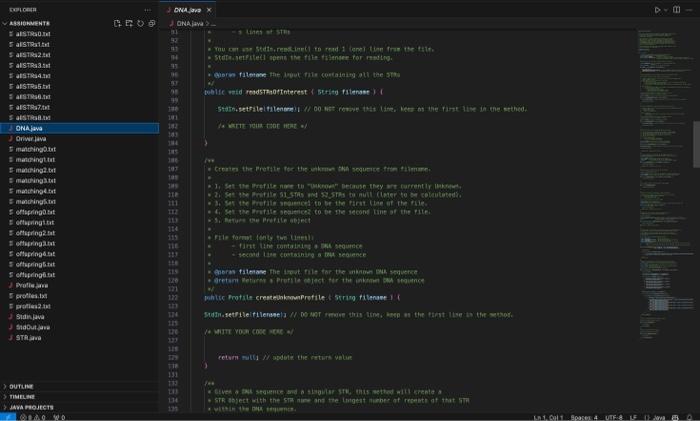The height and width of the screenshot is (421, 700).
Task: Open matching0.txt file
Action: (x=36, y=149)
